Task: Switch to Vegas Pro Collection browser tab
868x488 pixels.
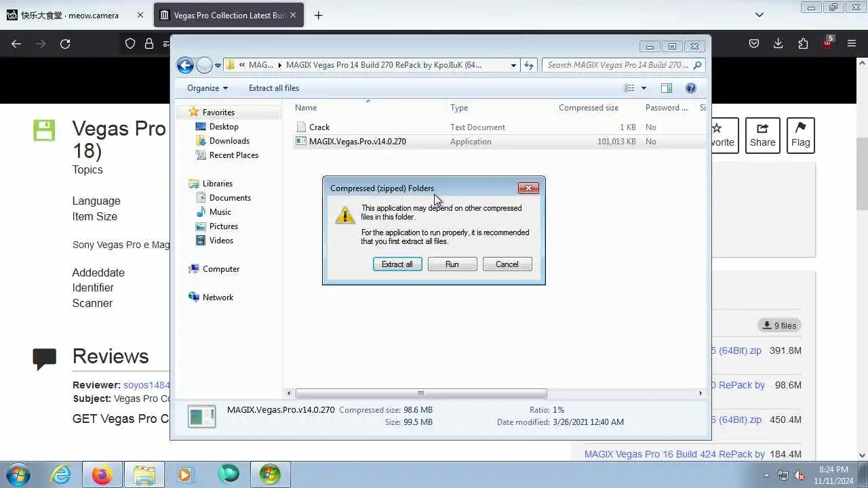Action: click(229, 15)
